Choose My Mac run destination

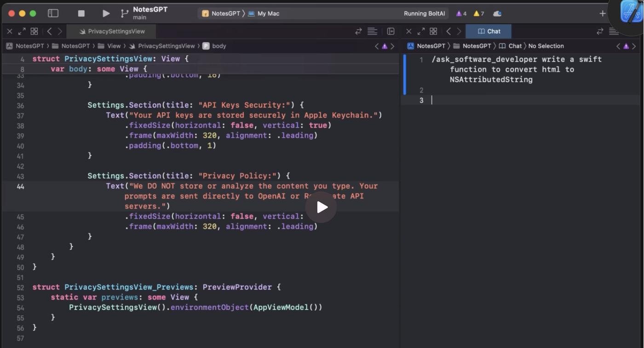point(264,13)
